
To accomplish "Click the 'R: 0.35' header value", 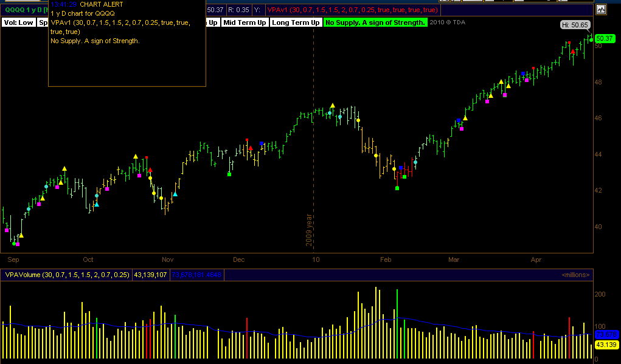I will 238,10.
